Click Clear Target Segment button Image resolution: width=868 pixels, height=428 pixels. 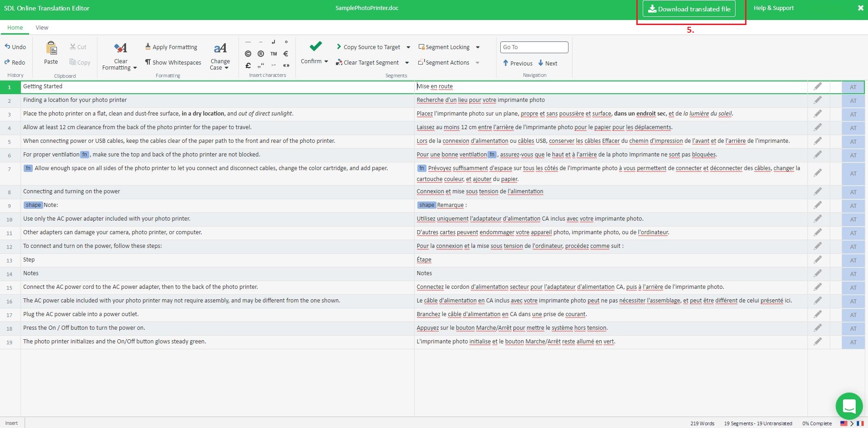[x=367, y=62]
